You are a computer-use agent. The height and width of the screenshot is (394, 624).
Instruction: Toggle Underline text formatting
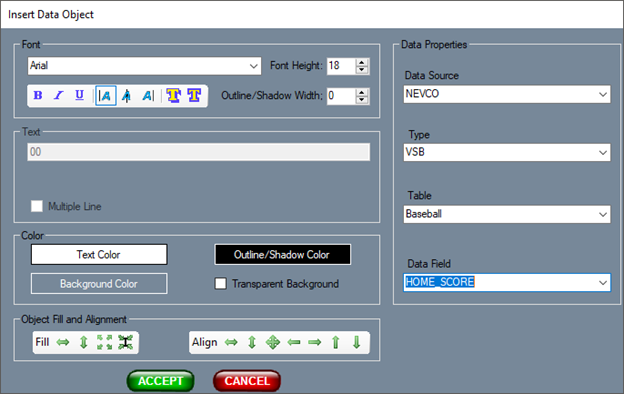point(80,96)
